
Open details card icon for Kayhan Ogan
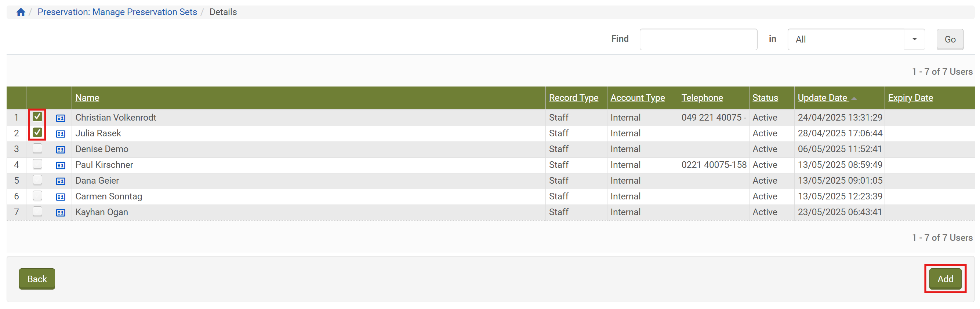(x=61, y=213)
